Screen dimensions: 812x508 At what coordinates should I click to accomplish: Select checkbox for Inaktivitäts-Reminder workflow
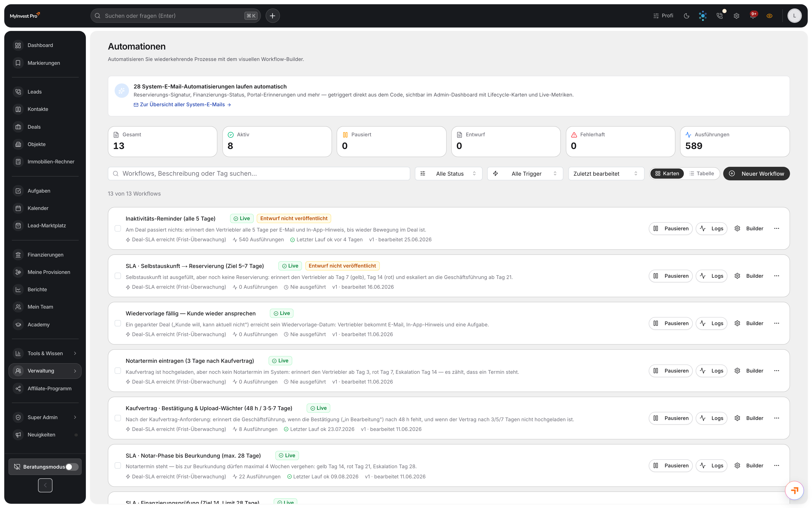coord(118,228)
